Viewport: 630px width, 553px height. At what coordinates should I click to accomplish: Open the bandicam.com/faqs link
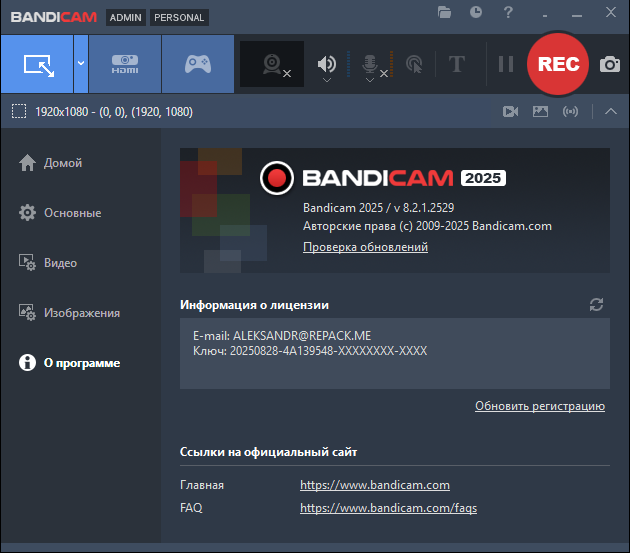[x=389, y=508]
